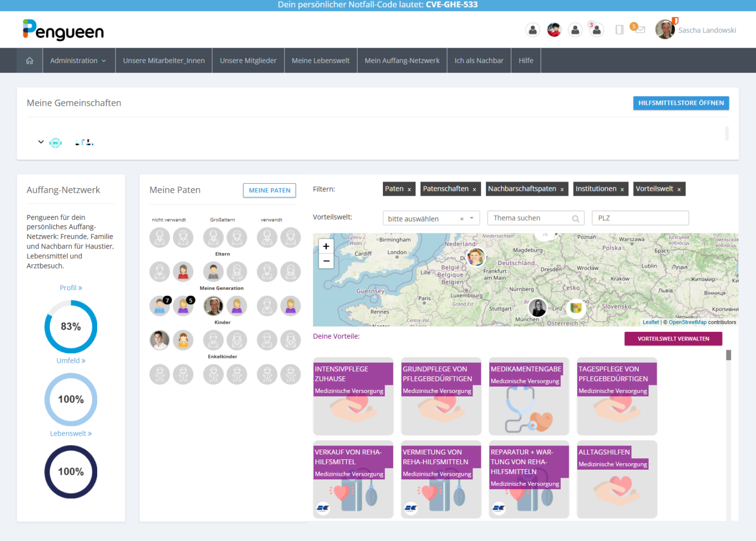The image size is (756, 541).
Task: Open the notebook icon in the header
Action: pyautogui.click(x=619, y=30)
